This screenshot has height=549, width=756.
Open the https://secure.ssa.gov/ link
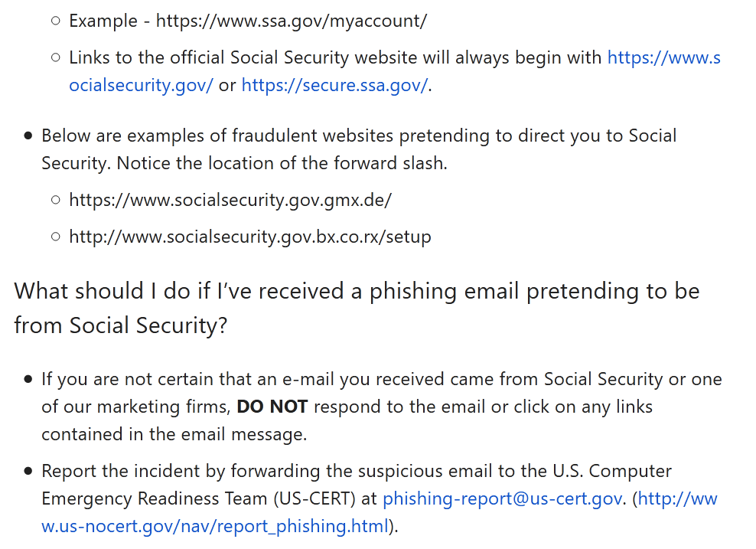(334, 85)
